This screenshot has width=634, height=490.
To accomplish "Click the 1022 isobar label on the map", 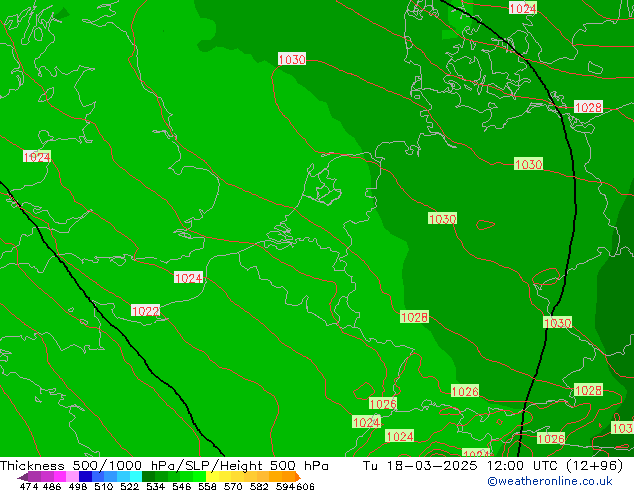I will coord(146,310).
